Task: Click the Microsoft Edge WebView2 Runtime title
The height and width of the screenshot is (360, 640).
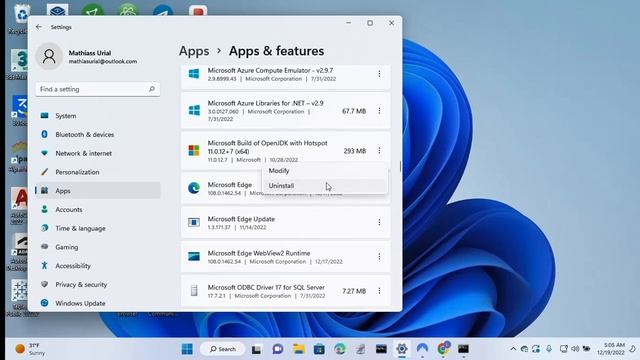Action: [x=259, y=253]
